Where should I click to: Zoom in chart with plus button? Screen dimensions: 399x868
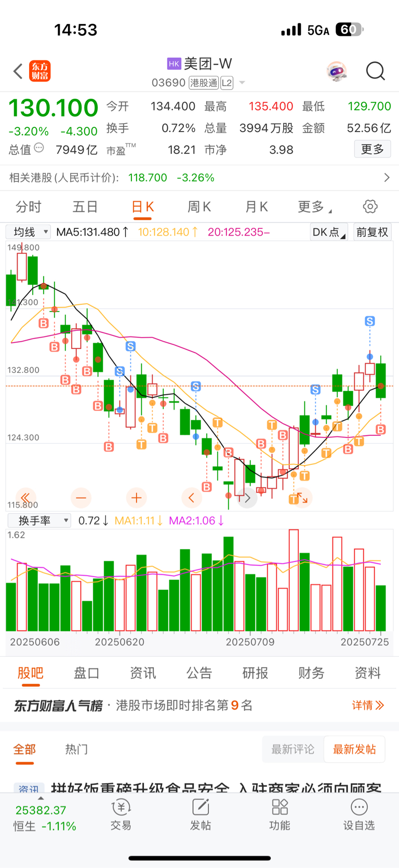[137, 498]
